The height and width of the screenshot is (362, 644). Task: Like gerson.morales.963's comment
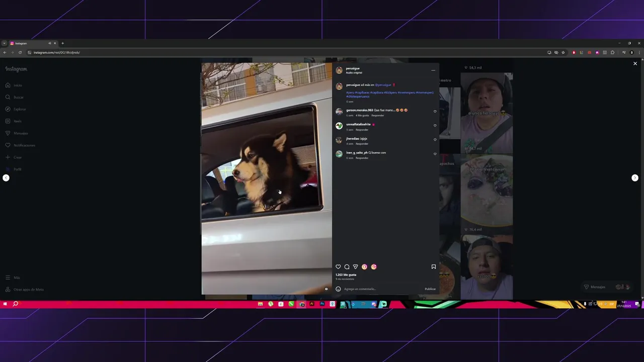(435, 112)
